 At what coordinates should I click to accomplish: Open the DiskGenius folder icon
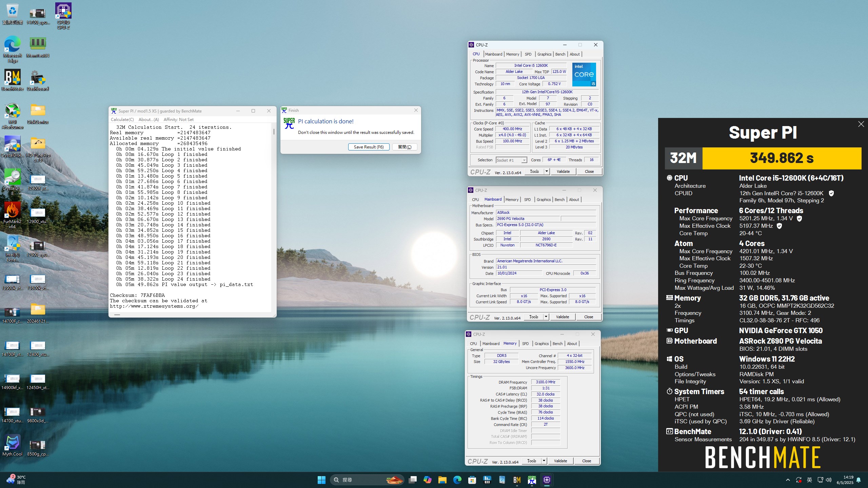pyautogui.click(x=38, y=114)
